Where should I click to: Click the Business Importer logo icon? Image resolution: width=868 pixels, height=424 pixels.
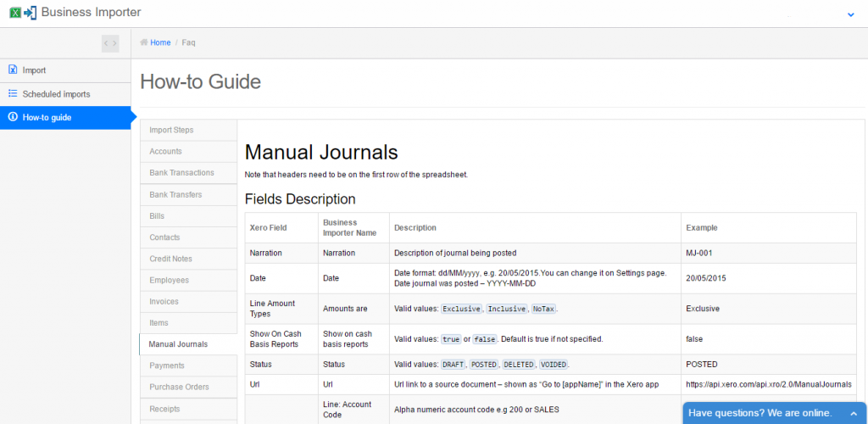[x=23, y=12]
